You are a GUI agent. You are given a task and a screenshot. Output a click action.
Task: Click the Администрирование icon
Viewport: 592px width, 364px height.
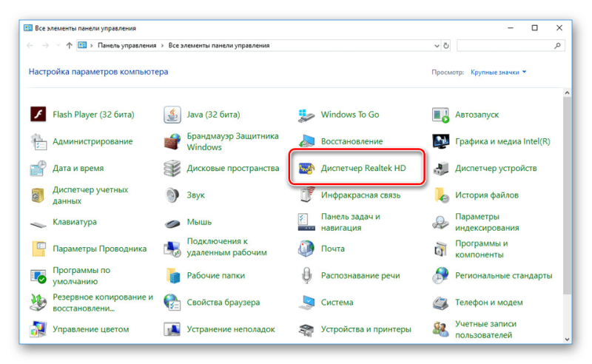pyautogui.click(x=38, y=141)
